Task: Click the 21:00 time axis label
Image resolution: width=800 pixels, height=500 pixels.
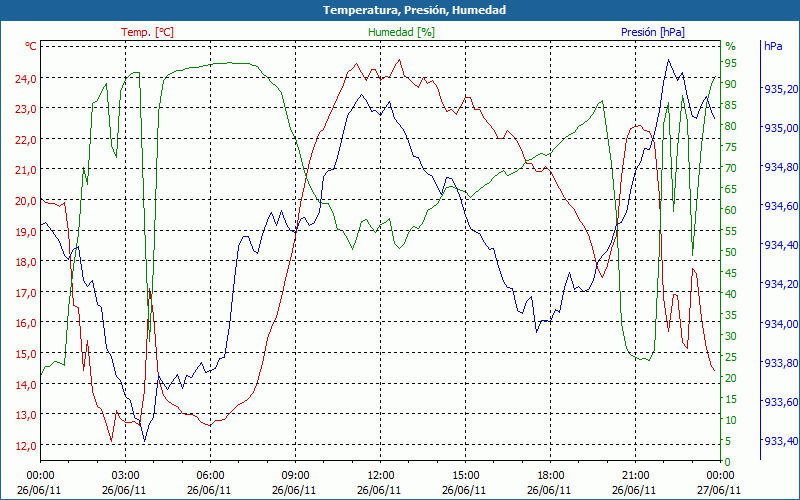Action: coord(636,476)
